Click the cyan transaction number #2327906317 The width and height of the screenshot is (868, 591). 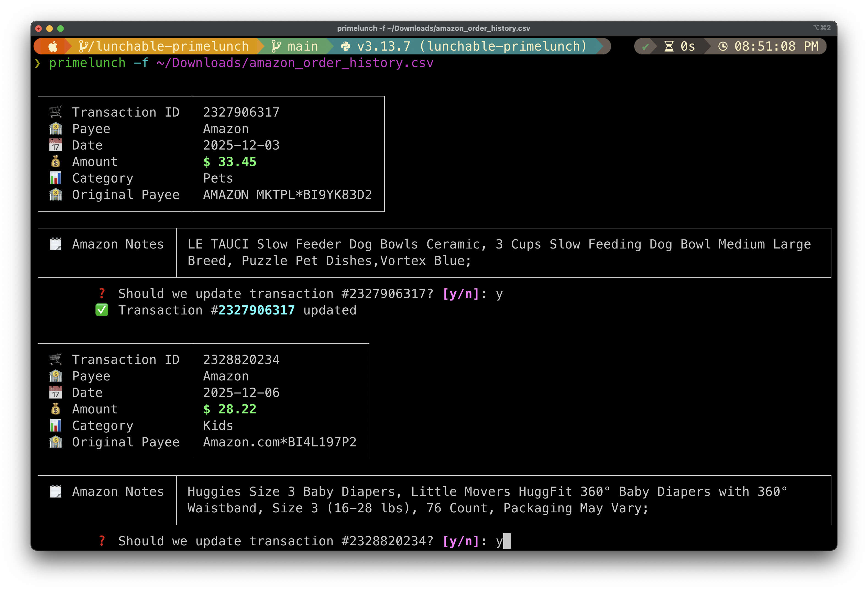256,310
